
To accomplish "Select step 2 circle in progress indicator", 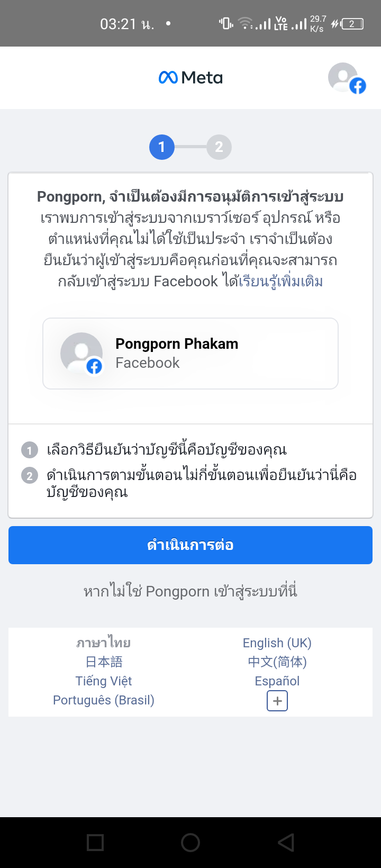I will tap(219, 147).
